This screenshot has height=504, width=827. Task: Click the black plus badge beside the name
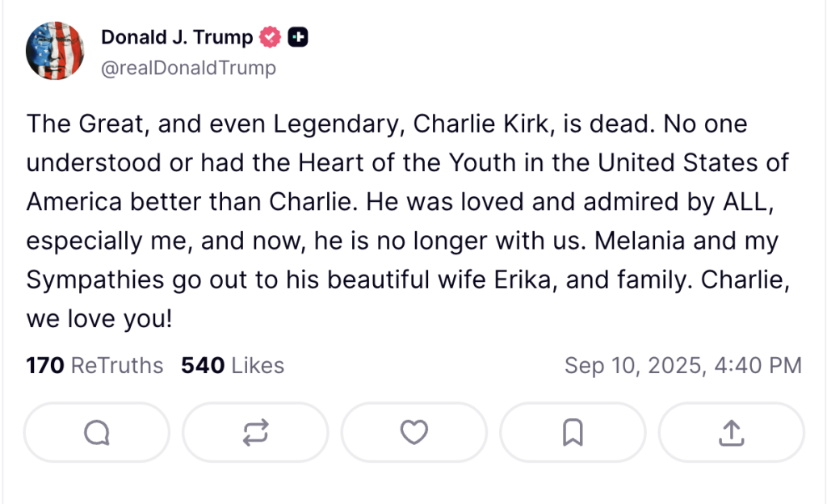click(x=298, y=37)
